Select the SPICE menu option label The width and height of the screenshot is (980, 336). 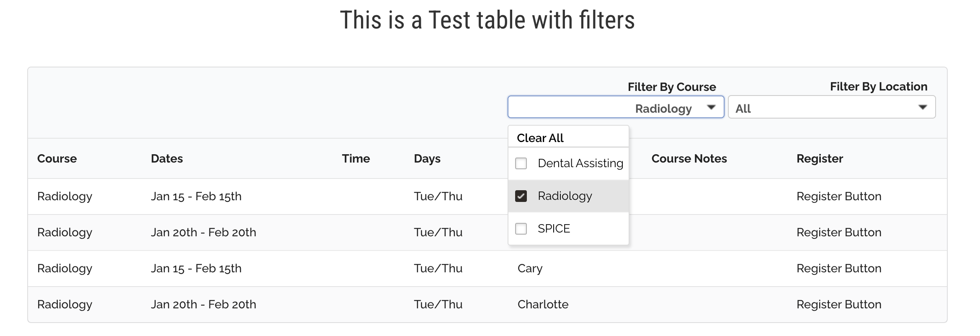coord(554,229)
